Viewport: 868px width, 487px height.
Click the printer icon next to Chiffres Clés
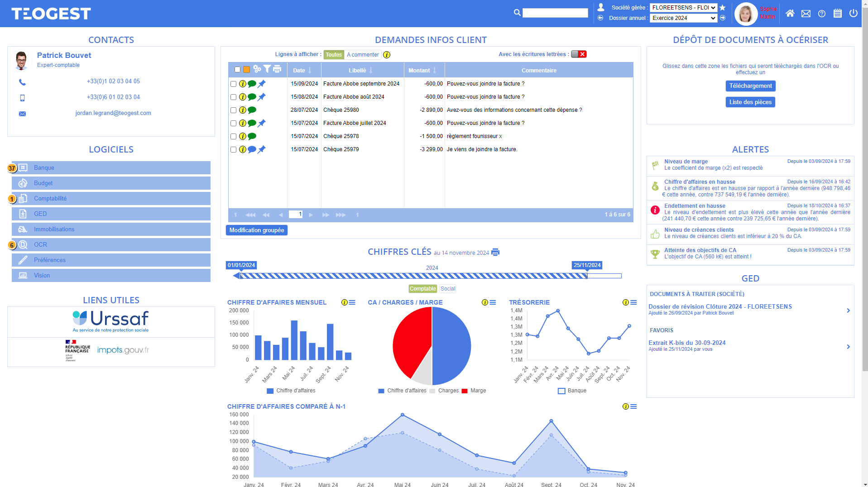[x=495, y=253]
